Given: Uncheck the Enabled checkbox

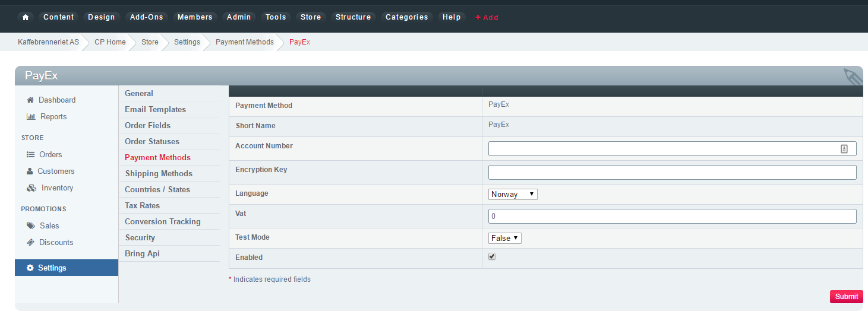Looking at the screenshot, I should tap(492, 257).
